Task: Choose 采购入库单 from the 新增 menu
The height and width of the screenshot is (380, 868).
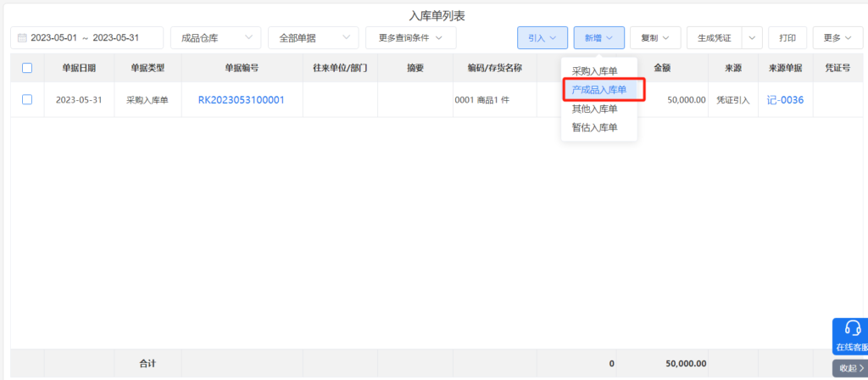Action: click(x=594, y=71)
